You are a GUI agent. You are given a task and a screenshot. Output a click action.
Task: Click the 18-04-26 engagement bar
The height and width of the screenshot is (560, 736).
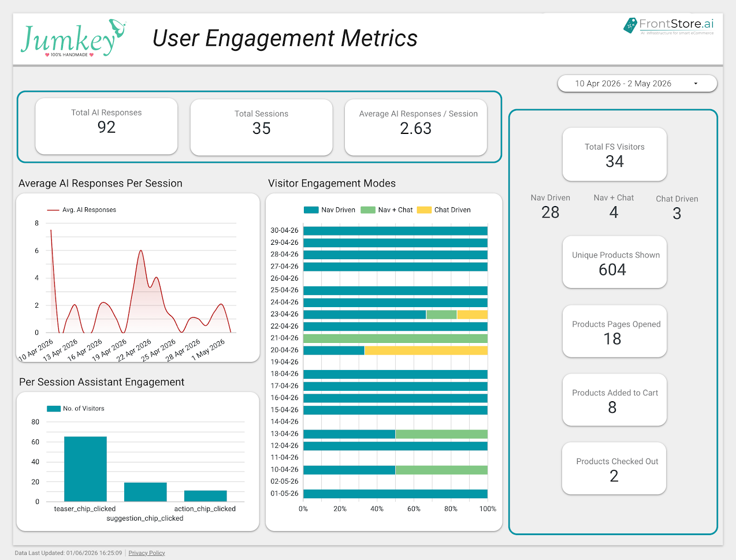pos(395,374)
